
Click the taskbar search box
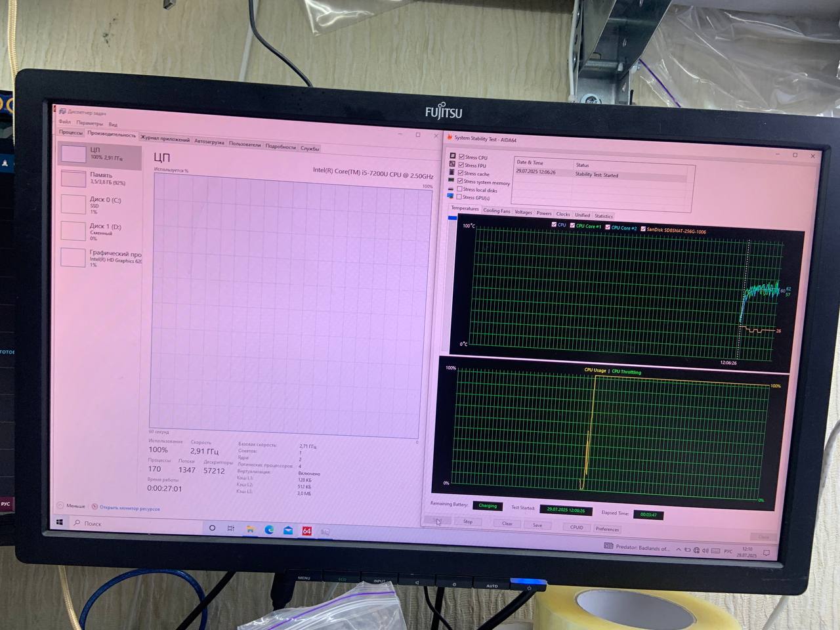pos(131,524)
